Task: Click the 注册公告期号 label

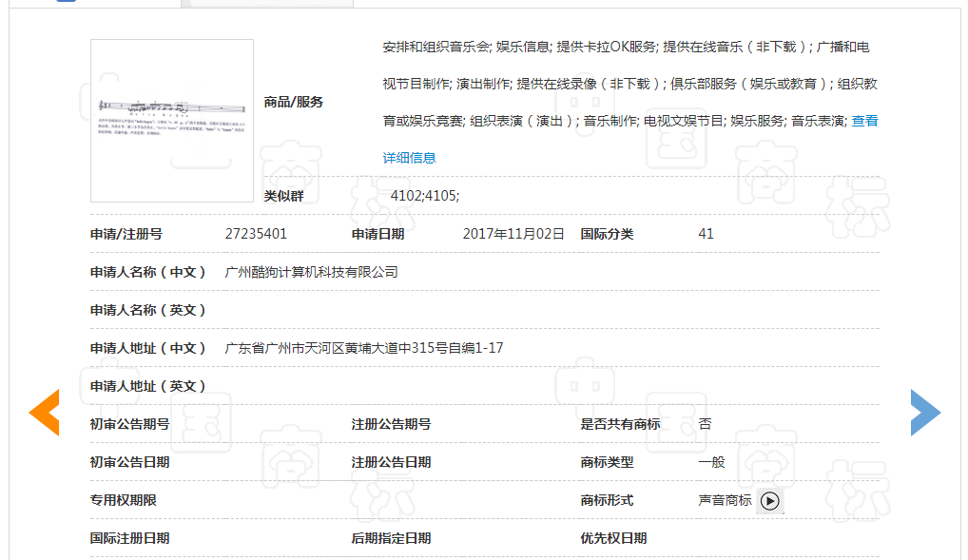Action: click(x=392, y=424)
